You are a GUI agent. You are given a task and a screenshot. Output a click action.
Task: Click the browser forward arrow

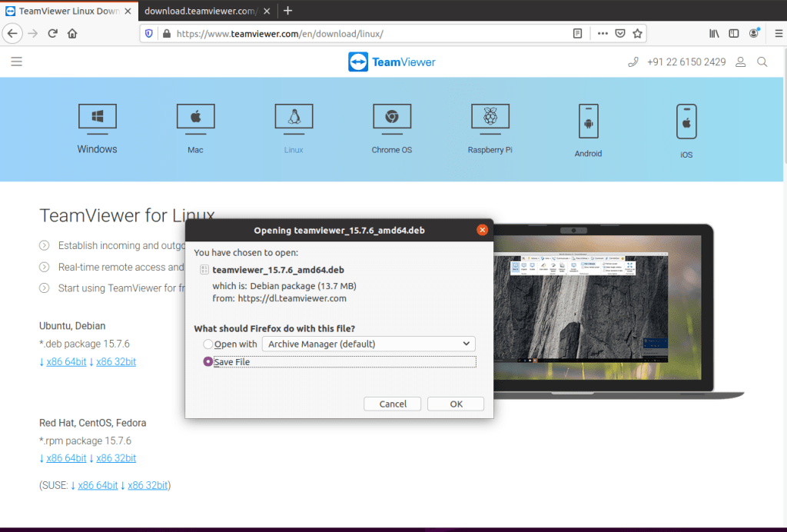point(32,34)
